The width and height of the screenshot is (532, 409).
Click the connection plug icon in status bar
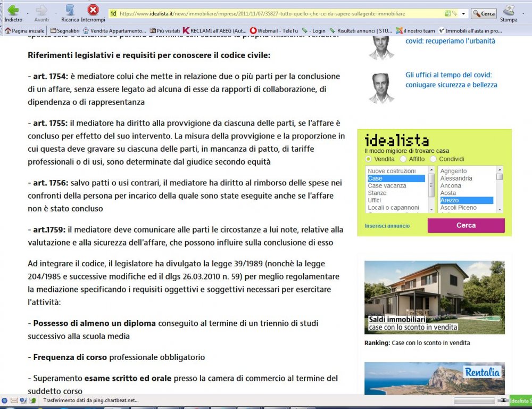[x=503, y=400]
